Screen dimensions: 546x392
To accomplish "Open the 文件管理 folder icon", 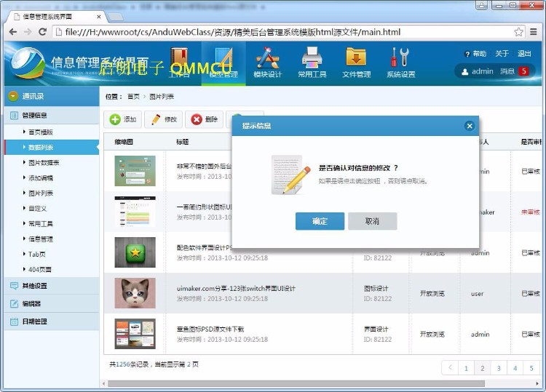I will (x=356, y=63).
